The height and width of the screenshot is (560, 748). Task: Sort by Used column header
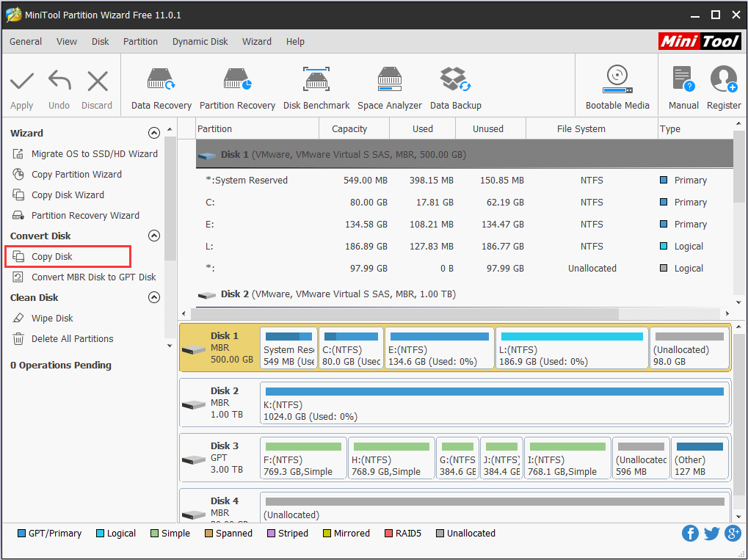point(423,128)
